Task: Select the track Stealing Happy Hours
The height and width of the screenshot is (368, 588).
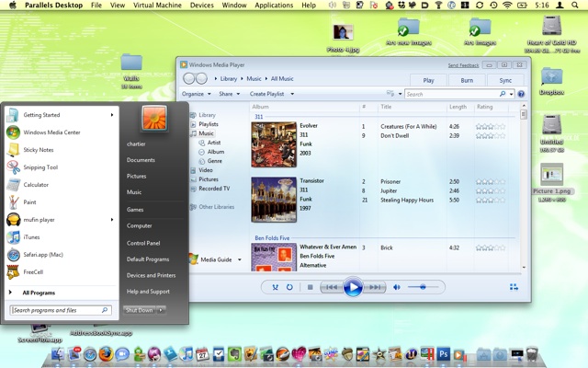Action: pos(407,201)
